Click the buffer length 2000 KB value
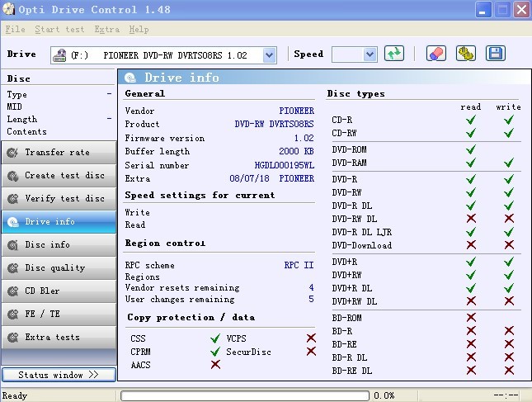The height and width of the screenshot is (402, 532). 297,151
